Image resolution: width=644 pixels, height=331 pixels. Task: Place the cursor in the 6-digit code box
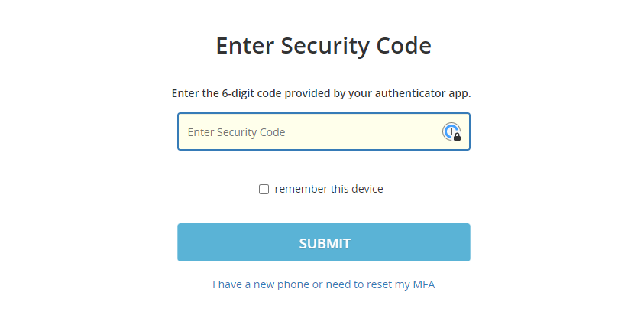tap(324, 131)
